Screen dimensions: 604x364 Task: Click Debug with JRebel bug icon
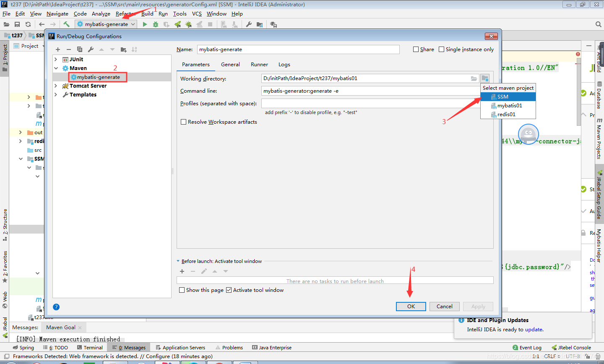coord(188,24)
